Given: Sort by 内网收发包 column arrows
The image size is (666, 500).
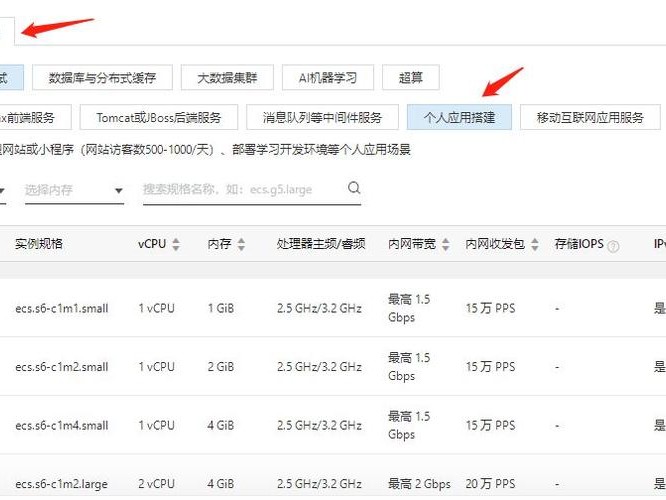Looking at the screenshot, I should (535, 244).
